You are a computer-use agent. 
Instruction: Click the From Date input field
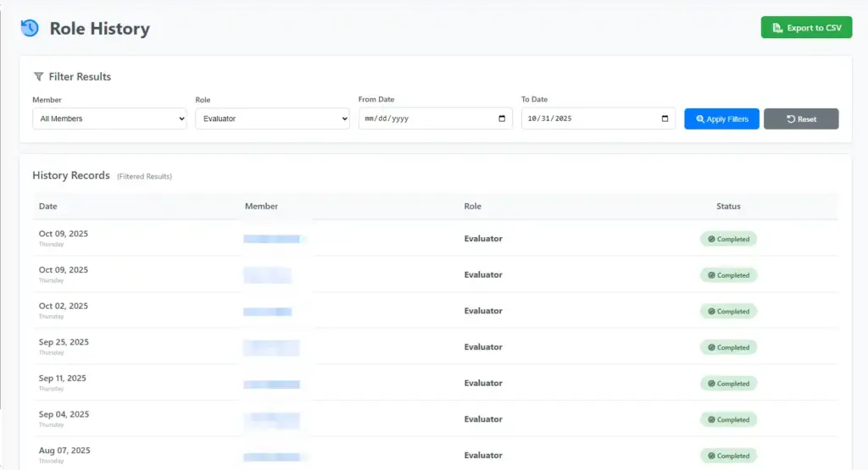(424, 119)
